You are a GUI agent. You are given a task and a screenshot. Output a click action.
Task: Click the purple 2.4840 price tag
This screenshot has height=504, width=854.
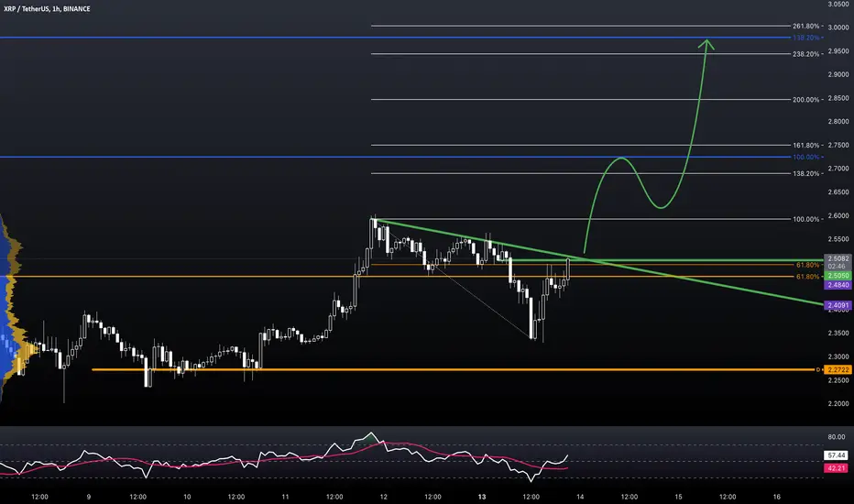click(x=838, y=285)
